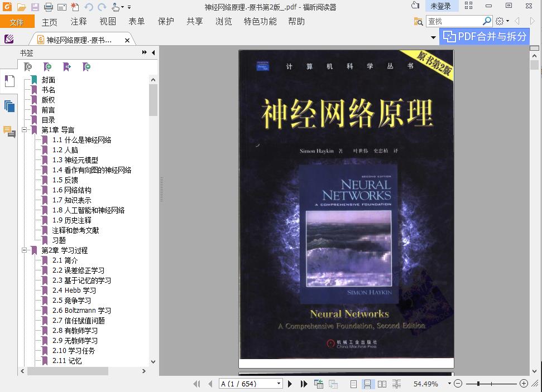Collapse the bookmark panel with left arrow

click(x=153, y=52)
